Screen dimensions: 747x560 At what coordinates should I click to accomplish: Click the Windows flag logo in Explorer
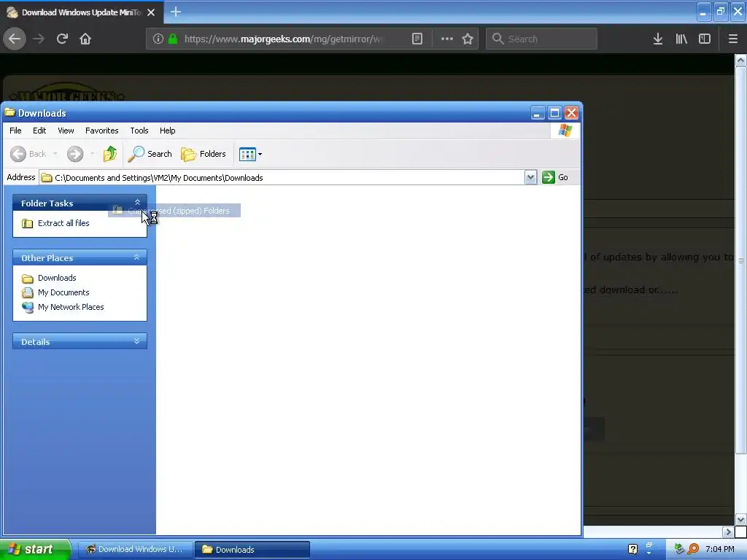pyautogui.click(x=565, y=130)
